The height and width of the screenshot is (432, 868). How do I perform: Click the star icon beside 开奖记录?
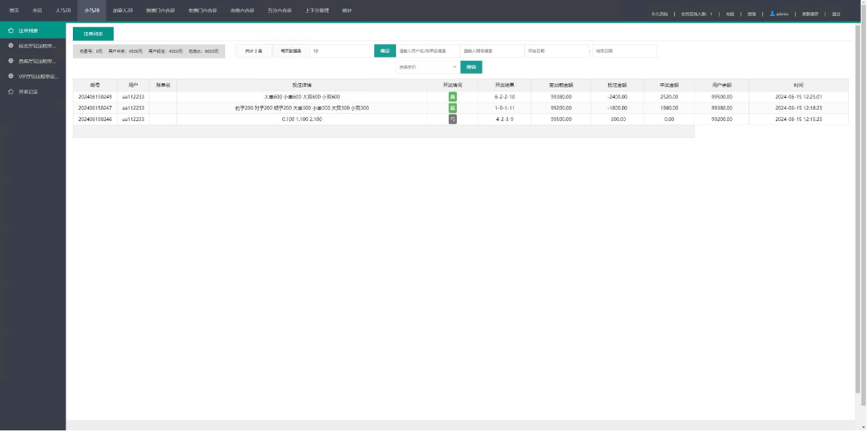coord(10,91)
